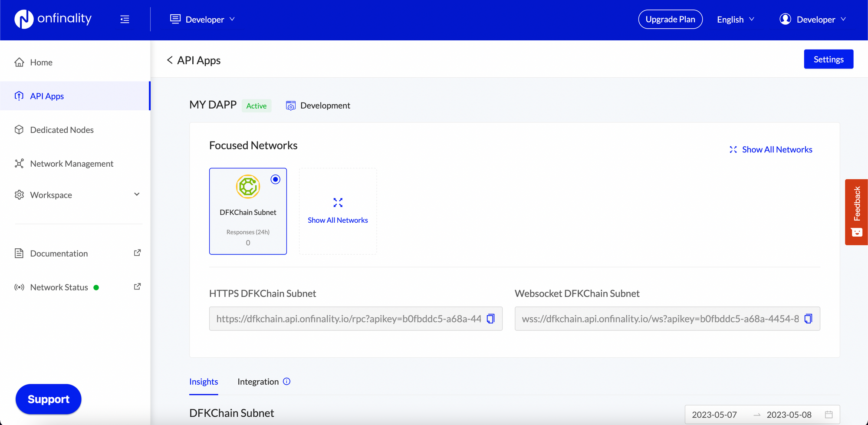Click the DFKChain Subnet logo
The image size is (868, 425).
coord(248,187)
